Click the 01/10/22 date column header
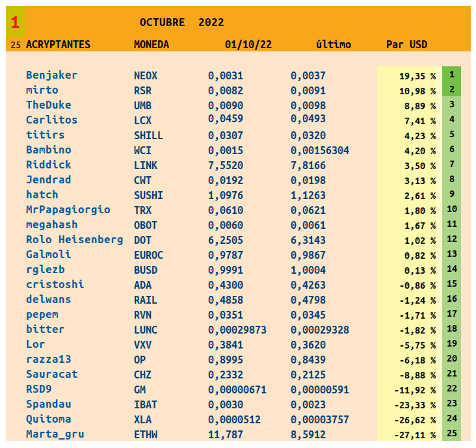Screen dimensions: 476x448 point(248,45)
